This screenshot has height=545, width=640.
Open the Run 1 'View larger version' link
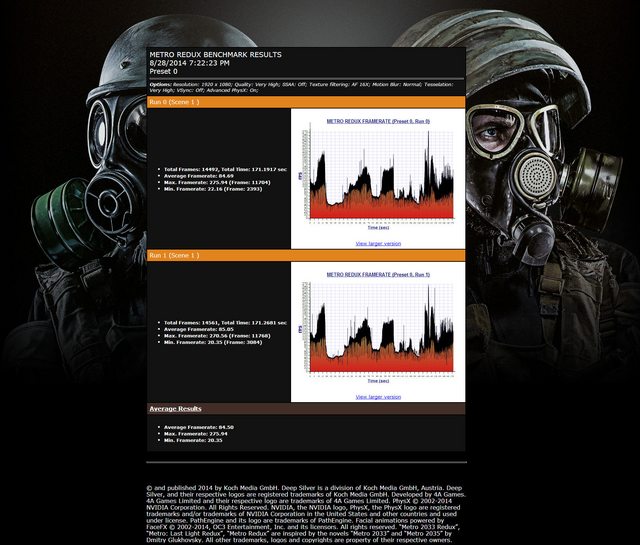tap(378, 397)
